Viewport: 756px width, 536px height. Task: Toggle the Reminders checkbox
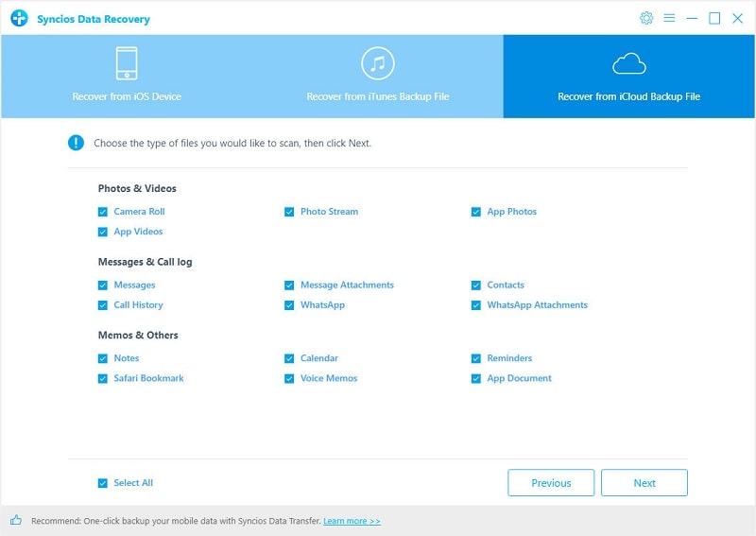(x=476, y=358)
